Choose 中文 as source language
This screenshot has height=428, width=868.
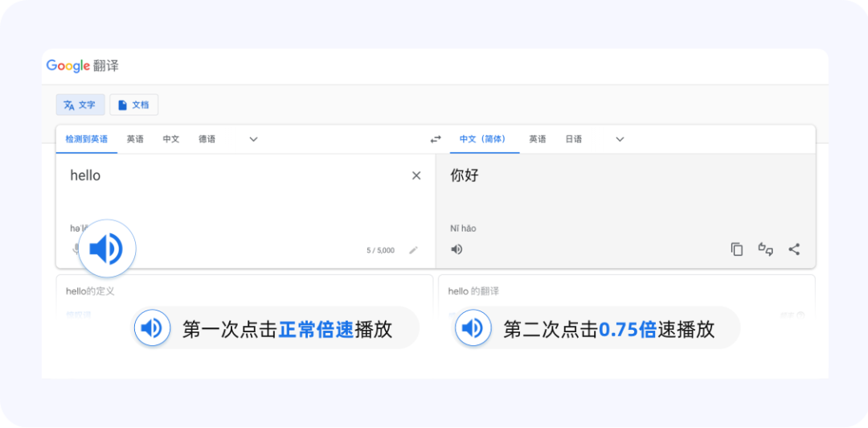[171, 139]
